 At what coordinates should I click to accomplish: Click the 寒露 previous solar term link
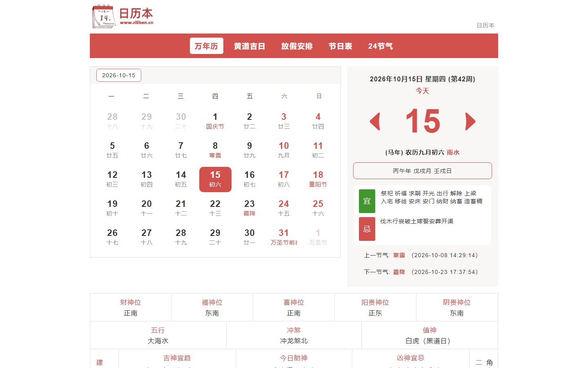(399, 255)
